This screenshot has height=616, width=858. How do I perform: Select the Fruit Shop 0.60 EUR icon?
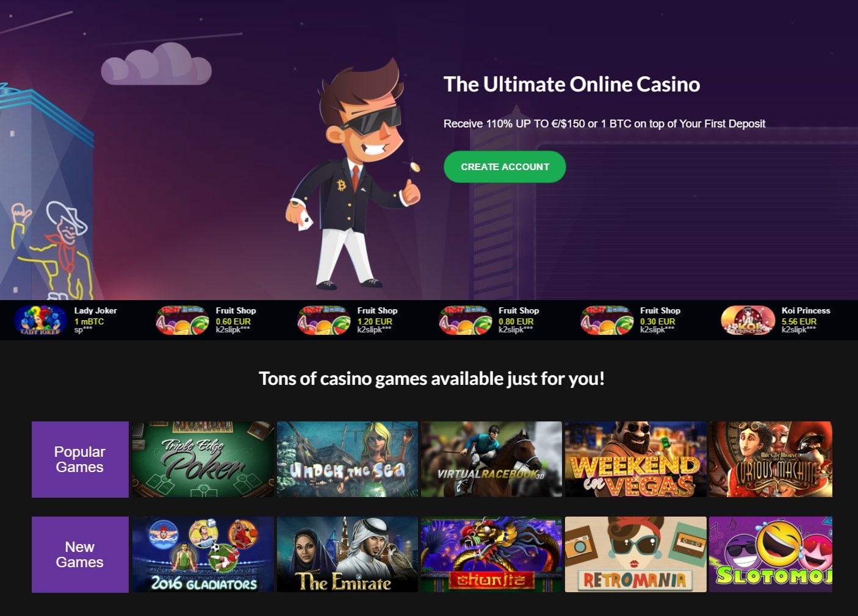(182, 320)
